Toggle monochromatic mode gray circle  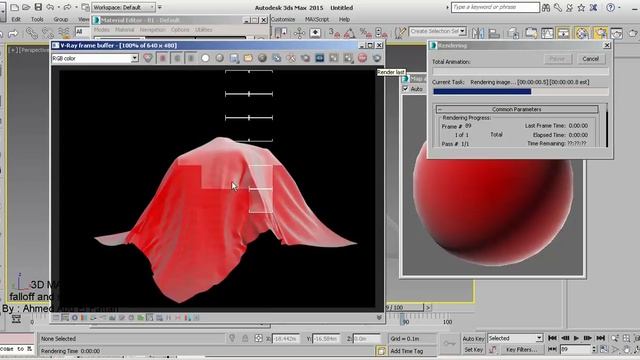[220, 58]
